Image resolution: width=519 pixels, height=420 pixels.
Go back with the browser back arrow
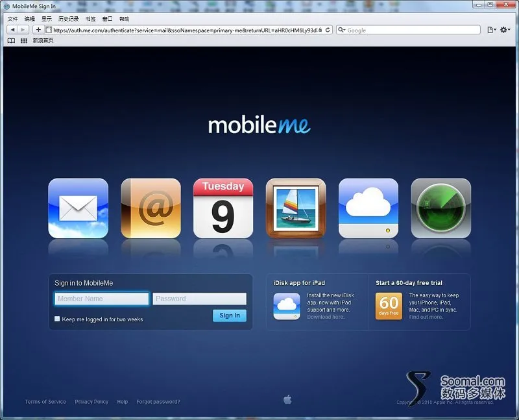pos(12,30)
